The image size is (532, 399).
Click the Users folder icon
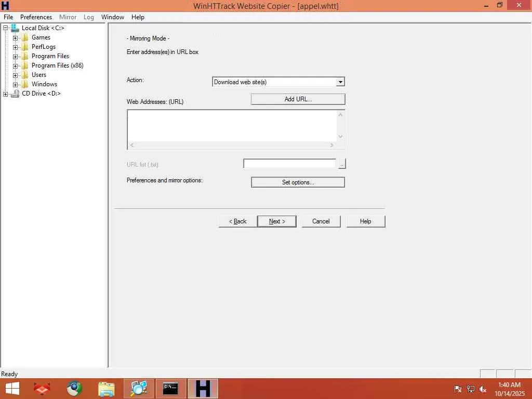click(x=25, y=75)
